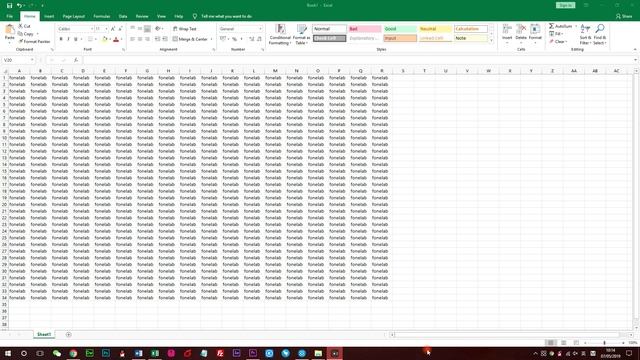This screenshot has height=360, width=640.
Task: Open the Fill options
Action: point(556,34)
